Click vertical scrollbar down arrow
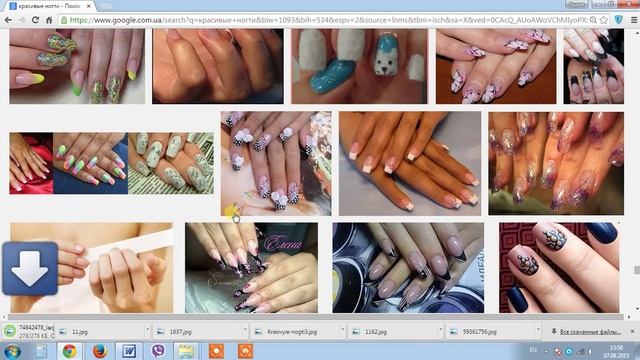The width and height of the screenshot is (640, 360). click(x=636, y=309)
